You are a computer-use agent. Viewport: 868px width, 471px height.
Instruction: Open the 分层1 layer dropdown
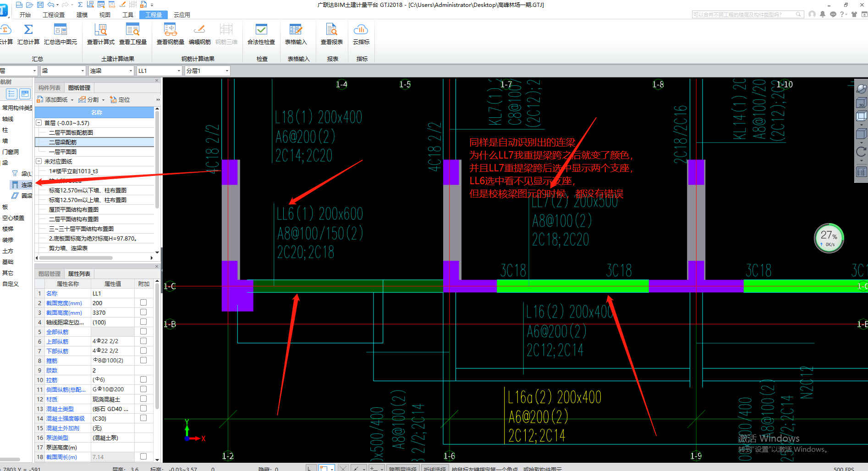point(227,71)
